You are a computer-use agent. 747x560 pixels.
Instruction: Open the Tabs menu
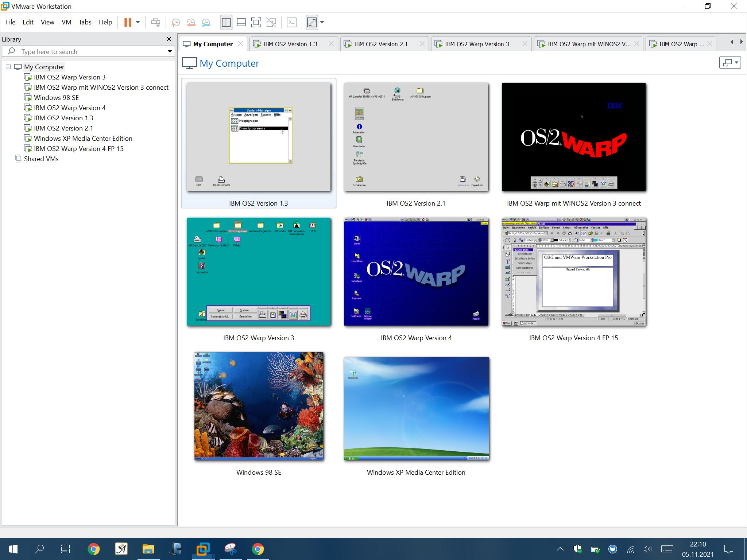tap(85, 22)
